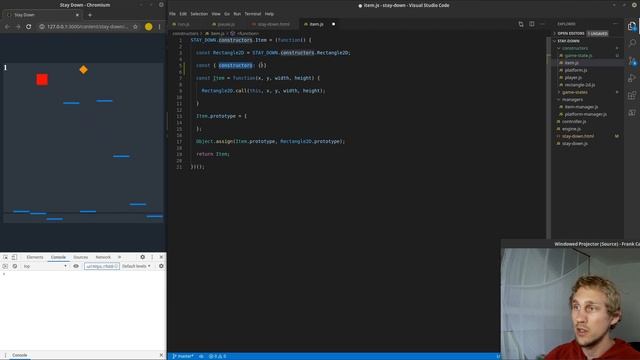640x360 pixels.
Task: Go forward in Chromium browser
Action: point(18,27)
